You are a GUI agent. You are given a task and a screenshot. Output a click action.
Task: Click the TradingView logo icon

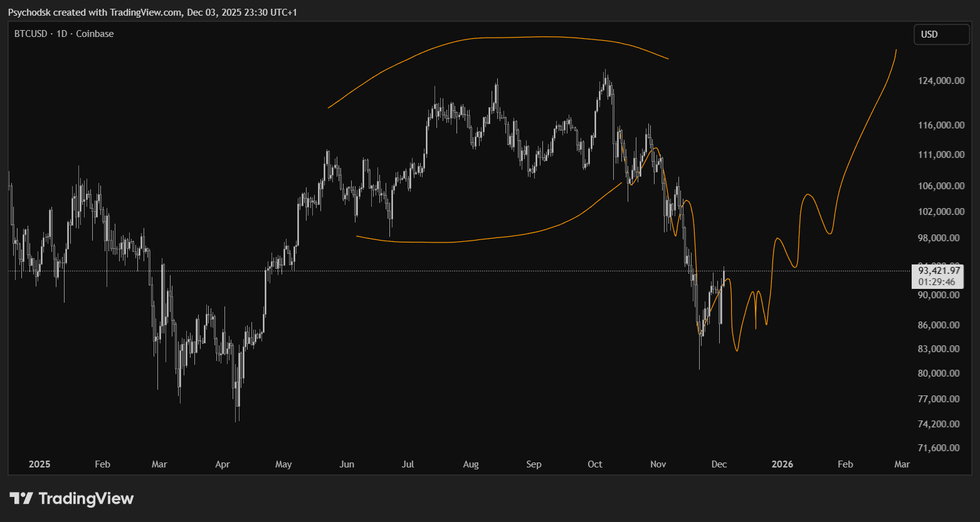tap(21, 499)
